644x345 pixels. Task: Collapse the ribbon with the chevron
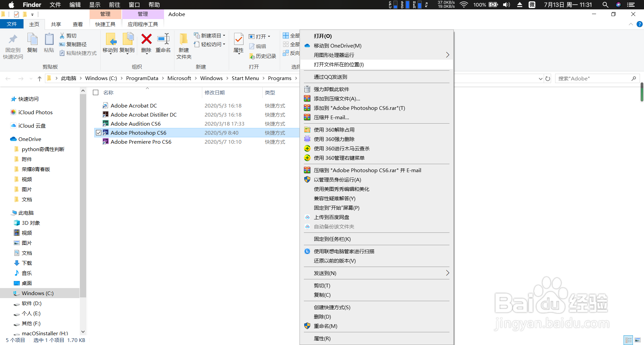click(631, 24)
